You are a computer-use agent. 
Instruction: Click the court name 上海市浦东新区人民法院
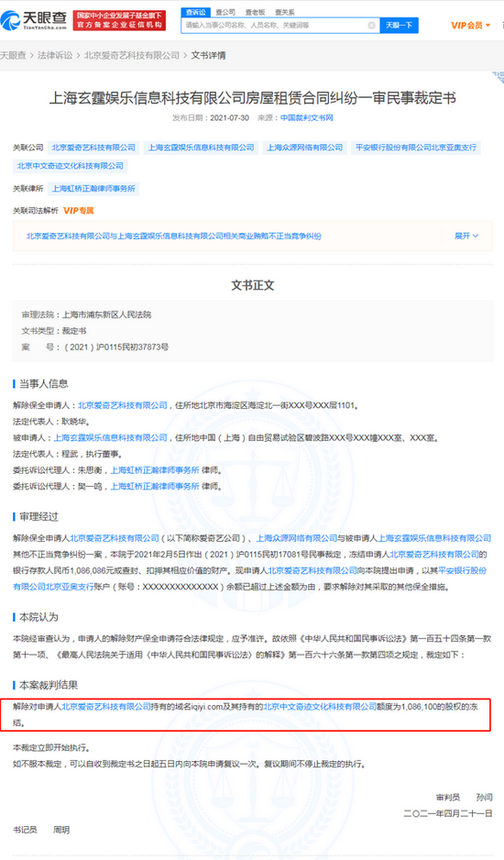click(x=106, y=314)
